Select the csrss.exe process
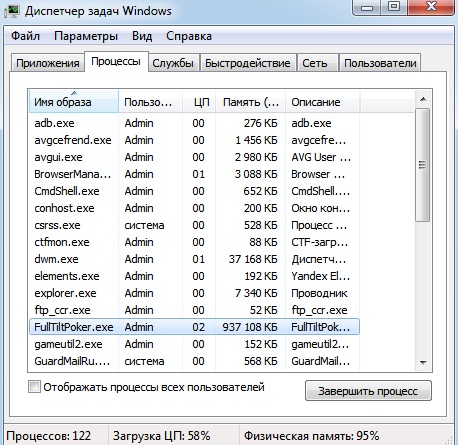458x445 pixels. coord(194,225)
